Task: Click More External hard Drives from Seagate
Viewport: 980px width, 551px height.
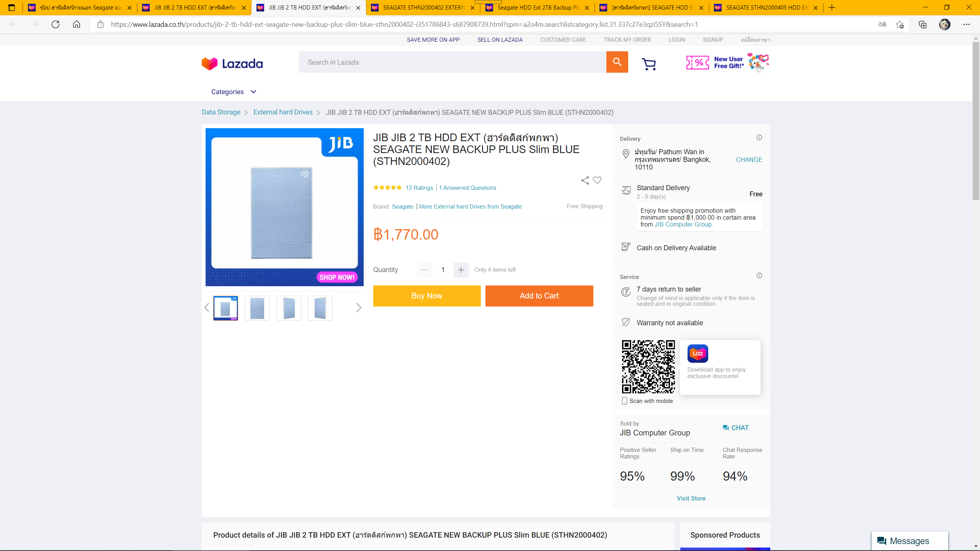Action: click(x=470, y=207)
